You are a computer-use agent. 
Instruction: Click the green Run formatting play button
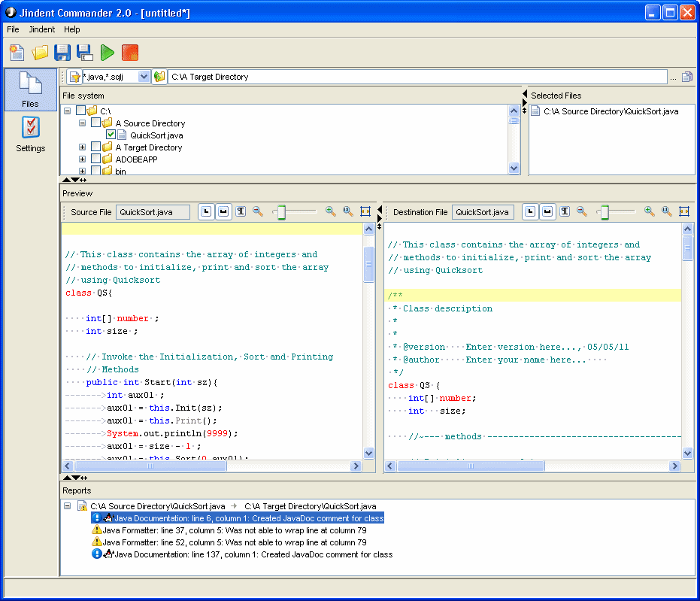tap(107, 53)
